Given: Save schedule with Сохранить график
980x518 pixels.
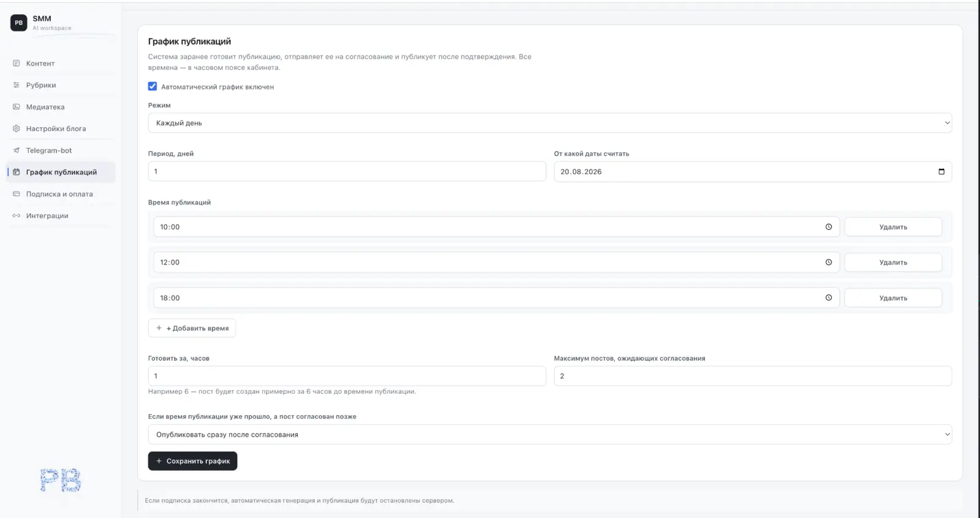Looking at the screenshot, I should click(x=192, y=461).
